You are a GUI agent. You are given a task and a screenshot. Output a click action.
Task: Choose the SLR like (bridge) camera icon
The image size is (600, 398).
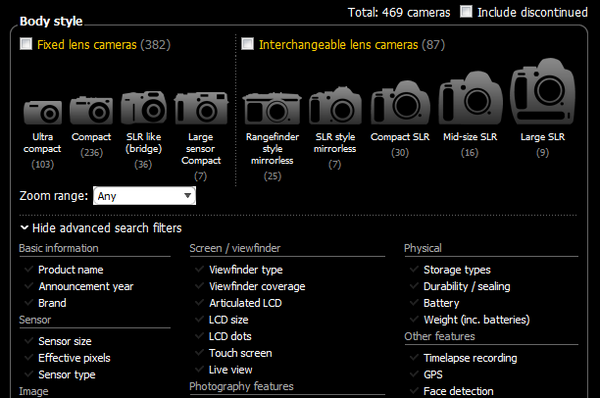[144, 108]
